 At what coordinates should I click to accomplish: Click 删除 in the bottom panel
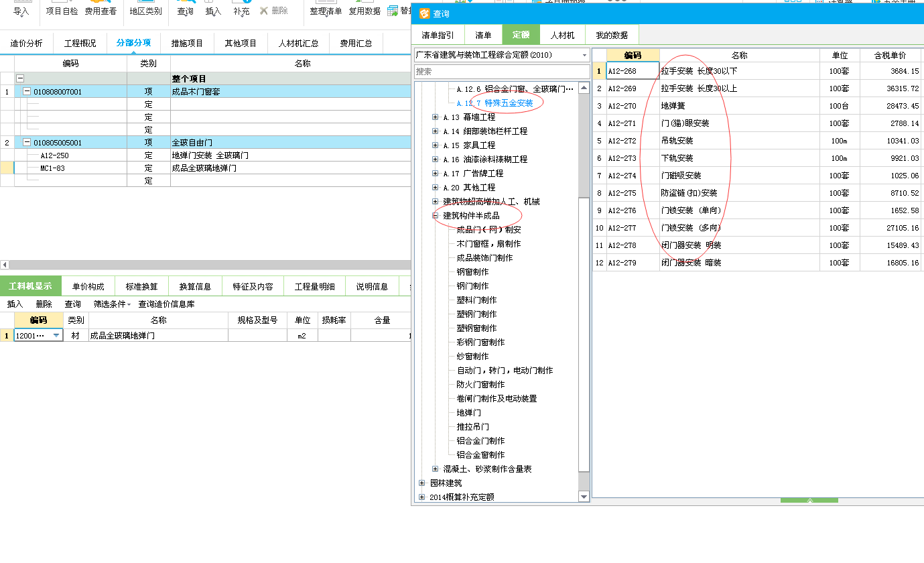point(44,304)
